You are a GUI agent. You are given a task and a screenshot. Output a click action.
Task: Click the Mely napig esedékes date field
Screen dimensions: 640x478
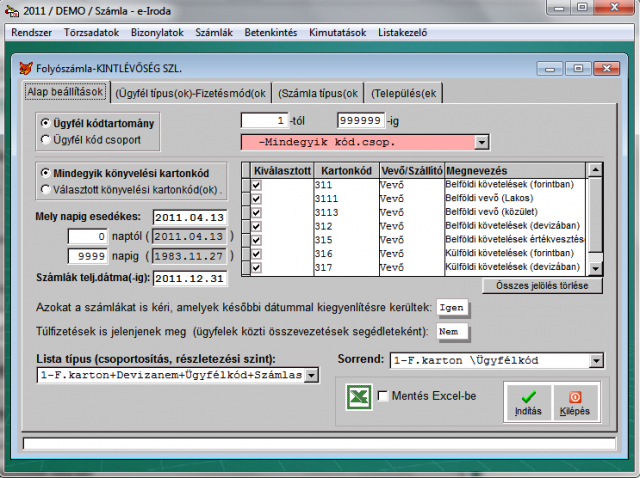(191, 217)
